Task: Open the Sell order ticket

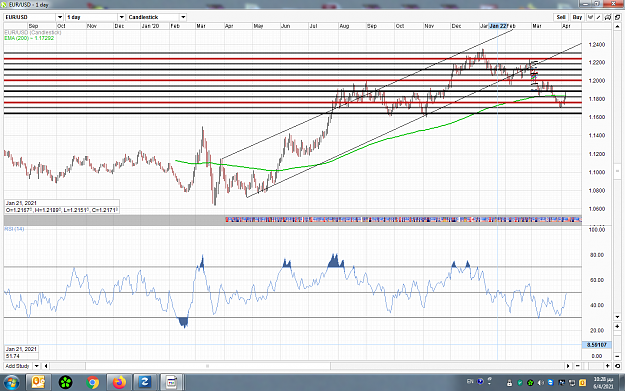Action: 561,17
